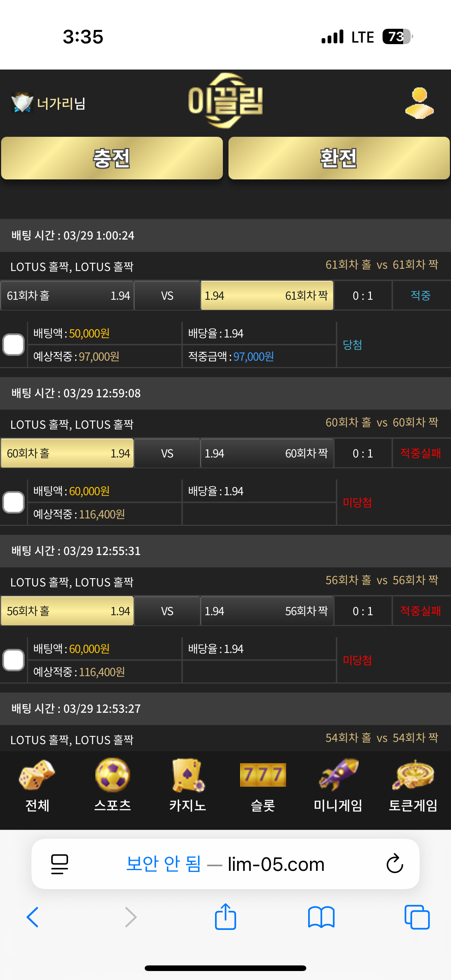The height and width of the screenshot is (980, 451).
Task: Tap the Safari share icon
Action: (225, 916)
